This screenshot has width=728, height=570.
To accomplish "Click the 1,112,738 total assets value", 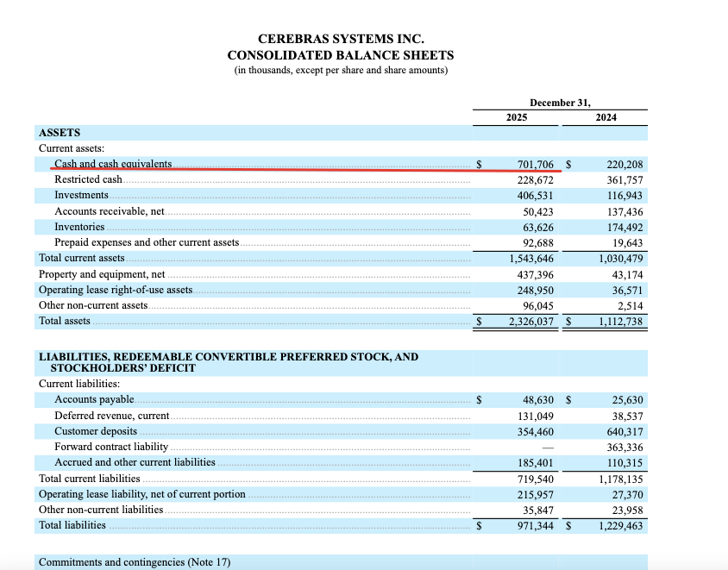I will point(621,321).
